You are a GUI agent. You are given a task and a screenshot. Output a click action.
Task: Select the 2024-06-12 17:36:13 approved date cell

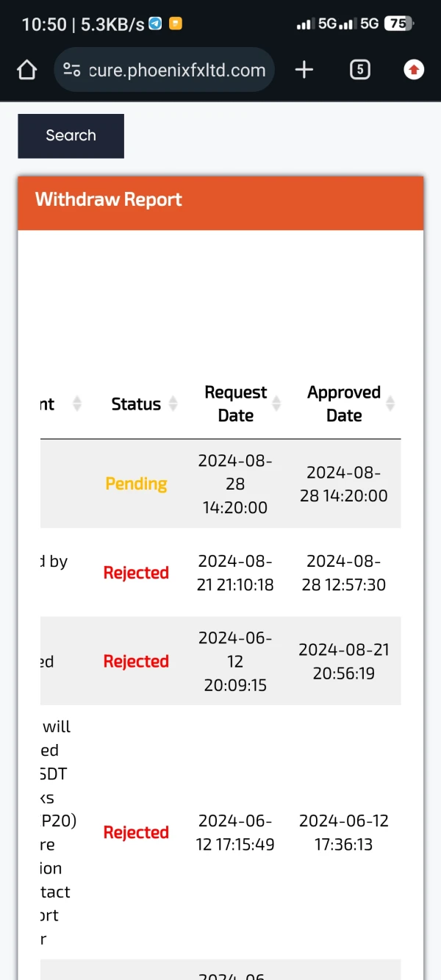point(343,832)
